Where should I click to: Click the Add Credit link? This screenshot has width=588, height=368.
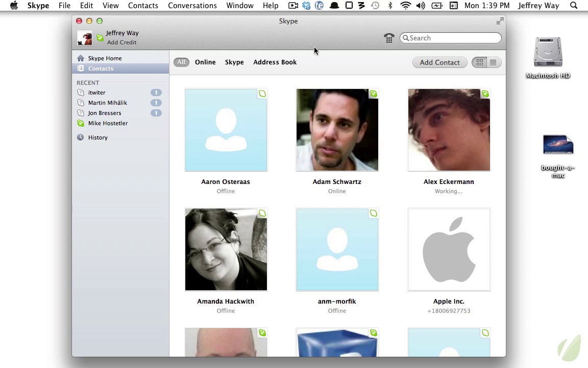(121, 42)
